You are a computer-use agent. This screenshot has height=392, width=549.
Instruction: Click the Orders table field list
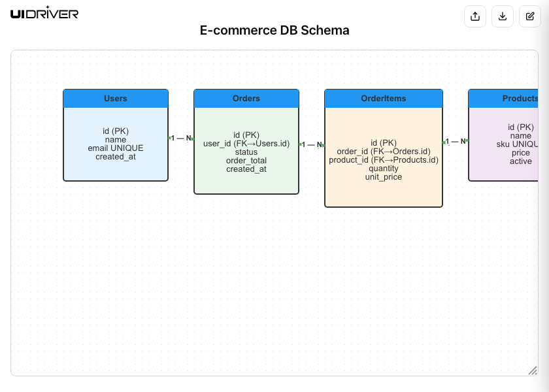click(x=246, y=152)
